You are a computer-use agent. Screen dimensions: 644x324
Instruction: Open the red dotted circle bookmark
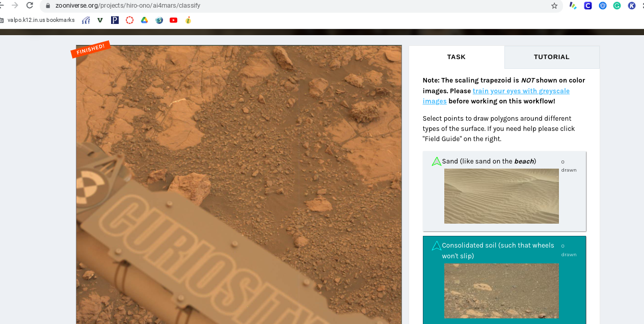(x=129, y=20)
